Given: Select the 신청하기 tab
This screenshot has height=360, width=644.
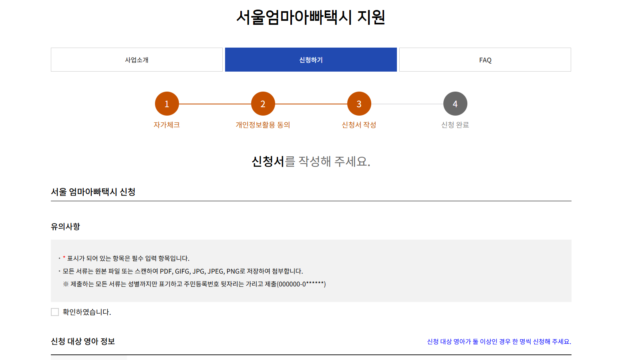Looking at the screenshot, I should [311, 60].
